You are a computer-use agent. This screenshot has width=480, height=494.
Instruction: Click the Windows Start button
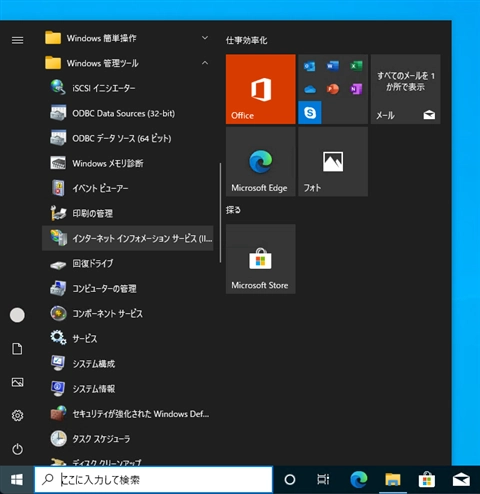pos(17,480)
